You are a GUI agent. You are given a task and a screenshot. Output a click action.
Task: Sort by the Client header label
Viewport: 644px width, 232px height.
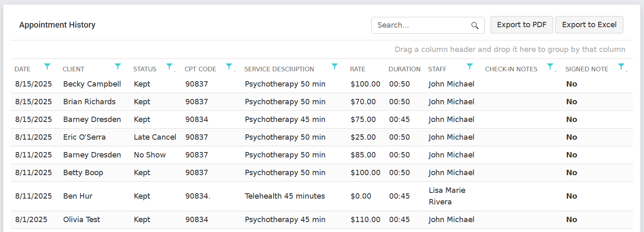pos(73,69)
